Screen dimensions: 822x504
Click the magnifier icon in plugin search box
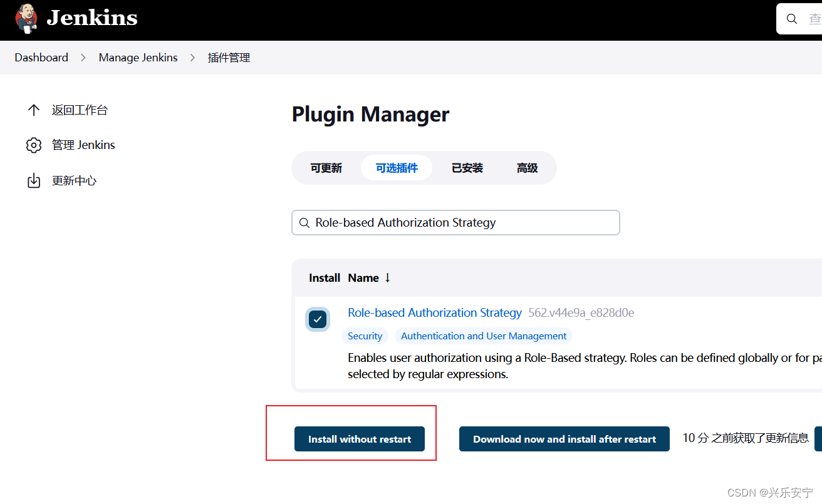pyautogui.click(x=304, y=223)
